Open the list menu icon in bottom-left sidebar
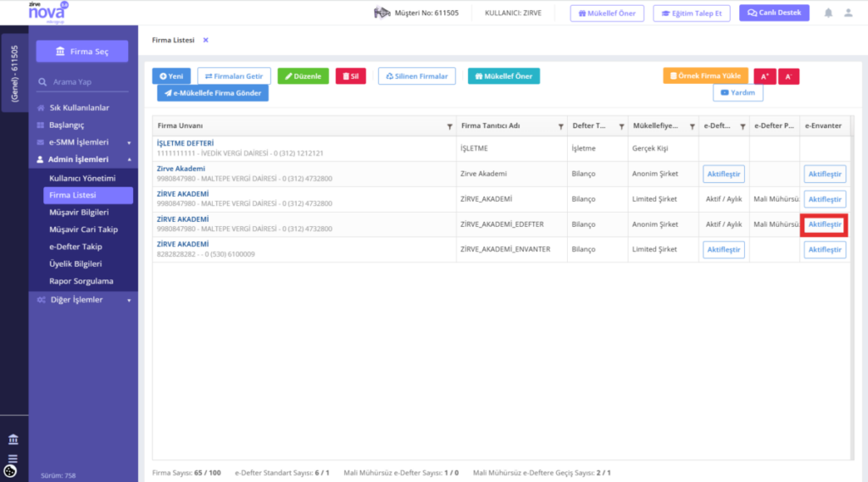This screenshot has height=482, width=868. [x=13, y=459]
